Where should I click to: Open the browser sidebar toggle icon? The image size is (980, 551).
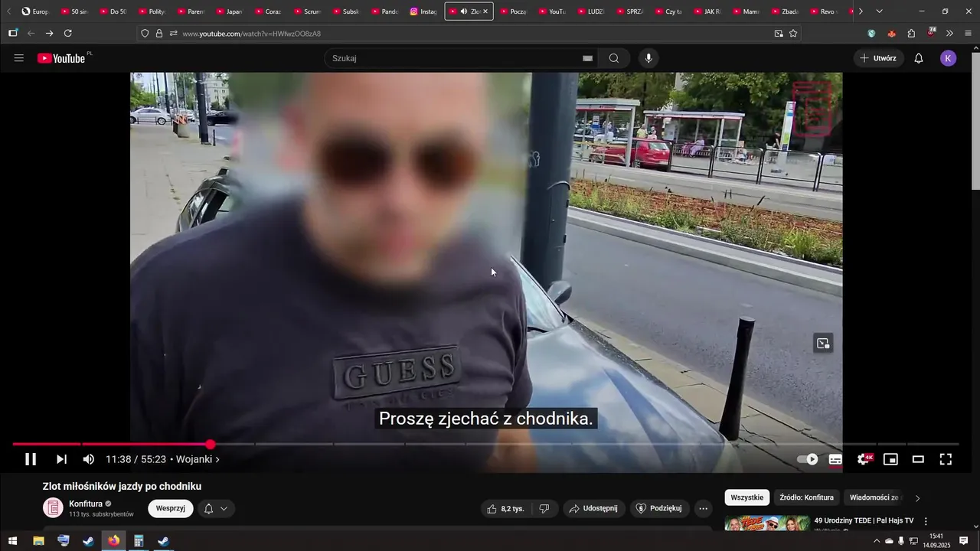tap(13, 34)
